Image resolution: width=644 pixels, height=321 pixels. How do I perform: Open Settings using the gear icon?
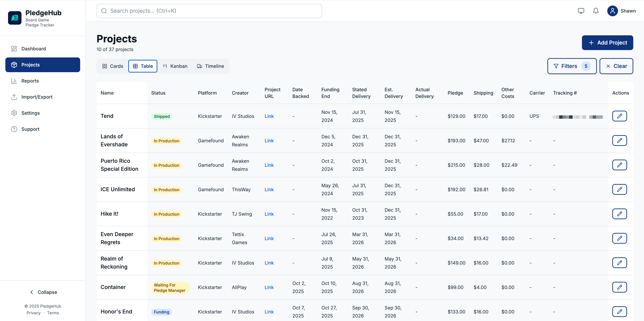point(14,113)
